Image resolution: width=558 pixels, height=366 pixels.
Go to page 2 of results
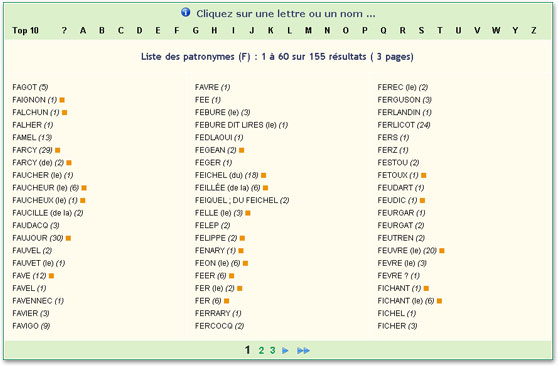coord(261,351)
